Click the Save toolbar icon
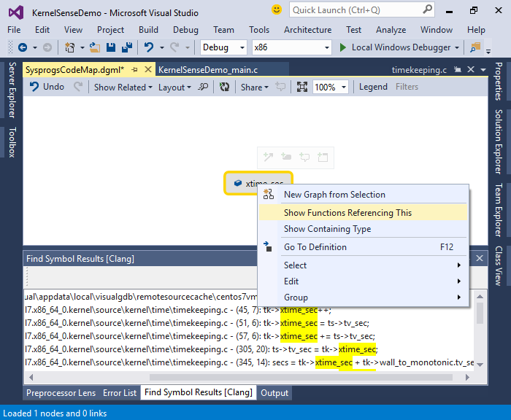The height and width of the screenshot is (420, 511). [x=111, y=47]
